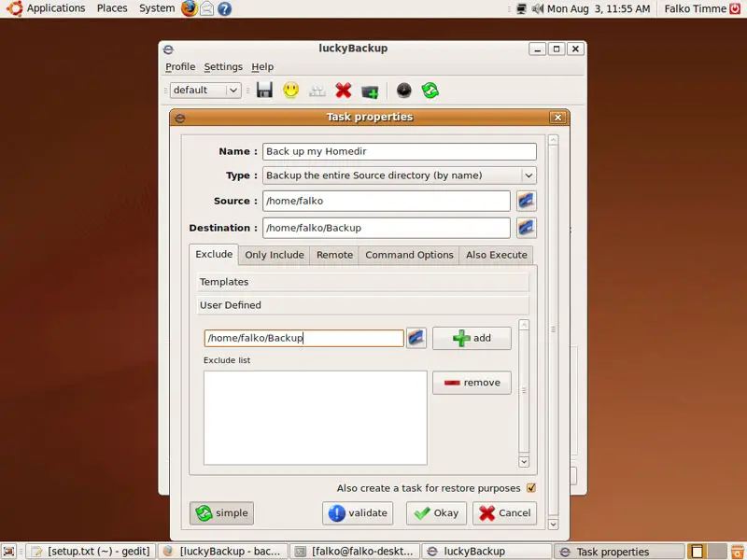
Task: Click the green refresh arrows toolbar icon
Action: (x=430, y=91)
